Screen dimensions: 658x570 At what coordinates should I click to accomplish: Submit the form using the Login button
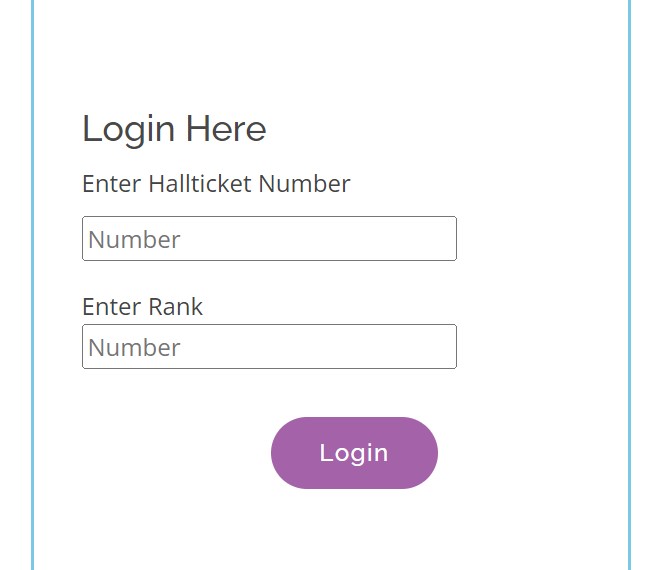(x=354, y=453)
